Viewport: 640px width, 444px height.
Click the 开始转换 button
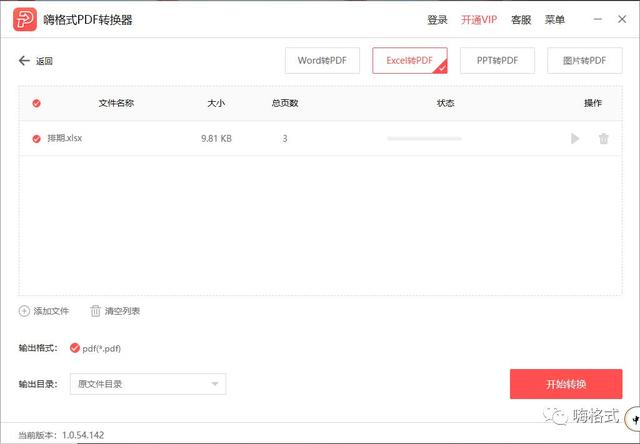click(566, 384)
